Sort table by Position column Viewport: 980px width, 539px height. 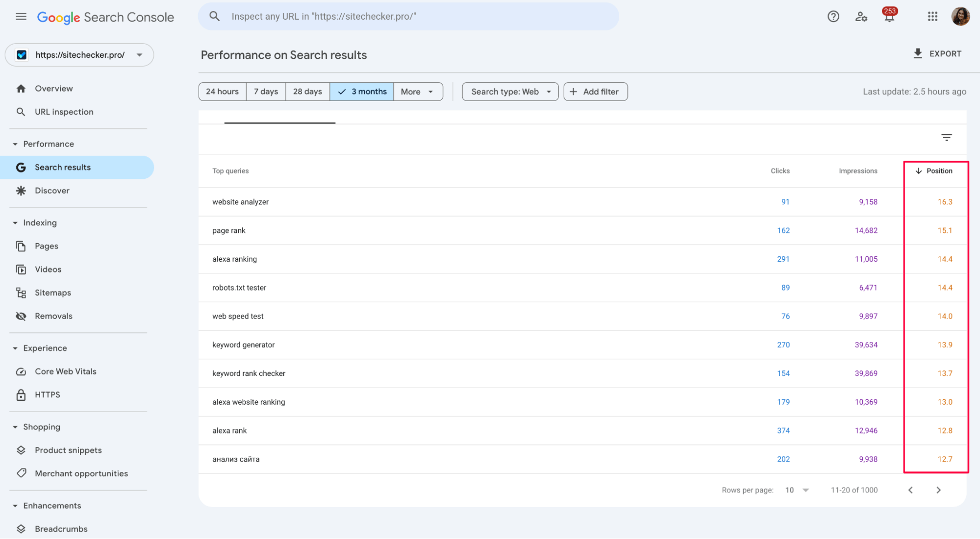pos(934,171)
